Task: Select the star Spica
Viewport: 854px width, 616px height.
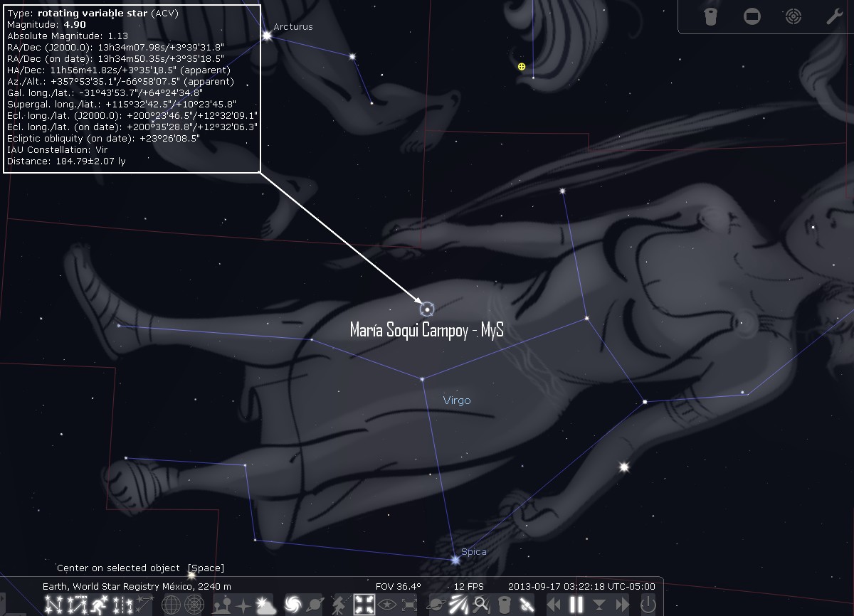Action: tap(455, 560)
